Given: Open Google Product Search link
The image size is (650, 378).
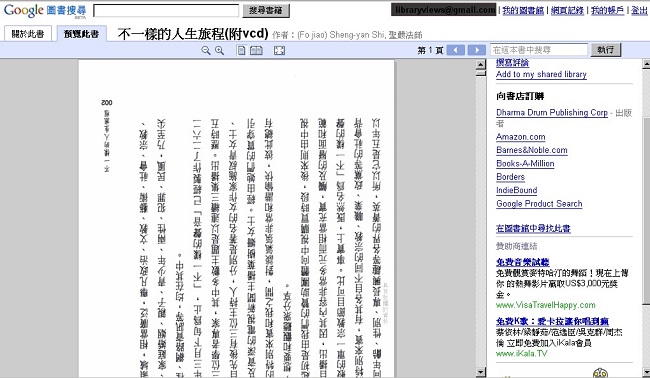Looking at the screenshot, I should (539, 204).
